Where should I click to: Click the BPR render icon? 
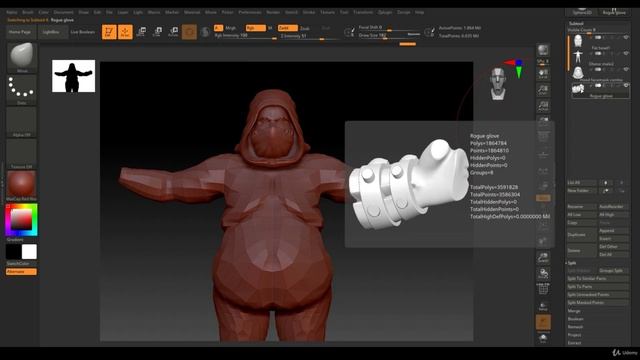543,51
